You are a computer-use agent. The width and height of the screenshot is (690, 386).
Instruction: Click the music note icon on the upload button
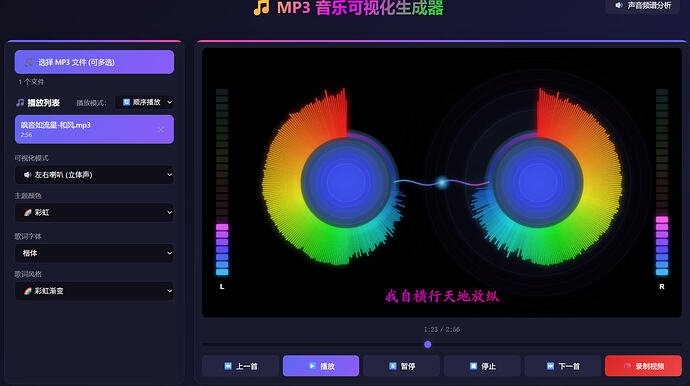(x=29, y=62)
